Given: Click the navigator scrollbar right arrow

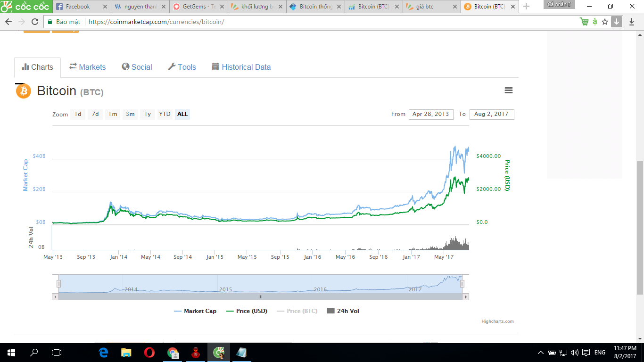Looking at the screenshot, I should tap(466, 297).
